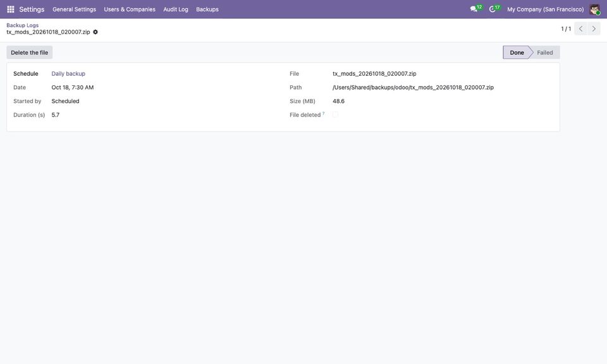Open the Users & Companies menu
This screenshot has height=364, width=607.
tap(130, 9)
